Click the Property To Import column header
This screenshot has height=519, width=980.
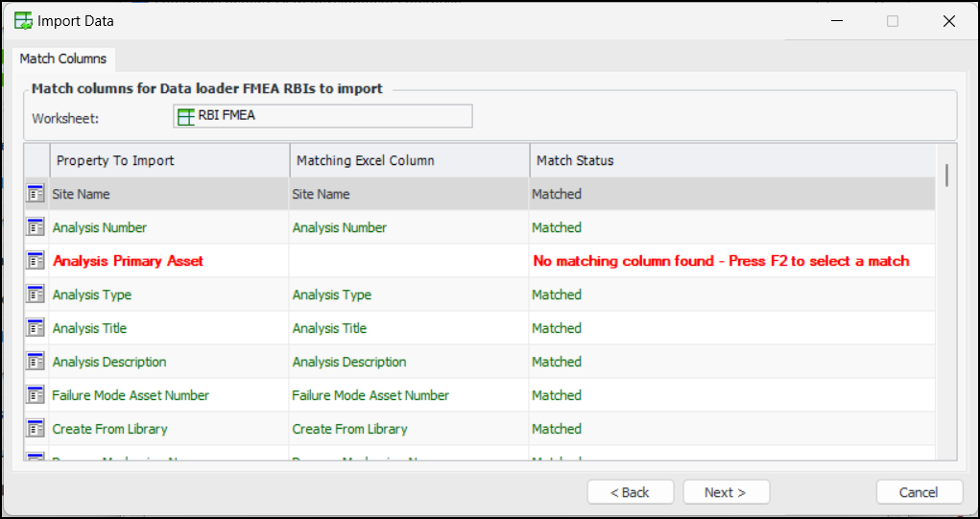tap(169, 160)
